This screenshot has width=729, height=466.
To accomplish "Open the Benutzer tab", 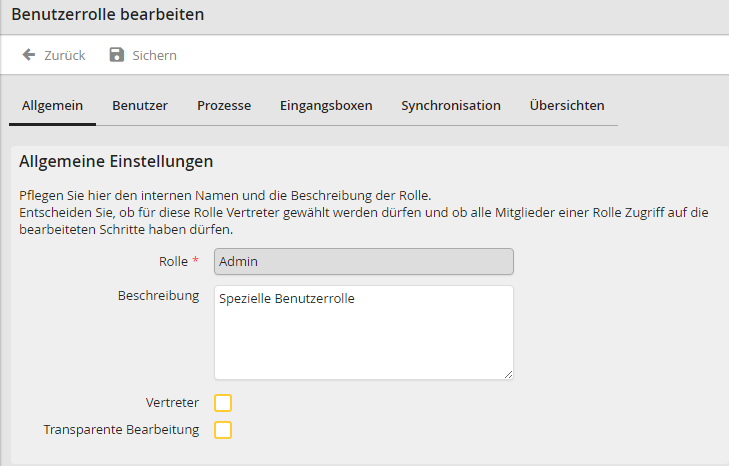I will (139, 105).
